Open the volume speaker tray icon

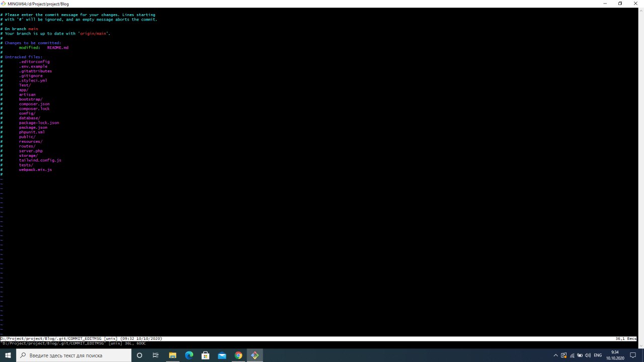588,355
